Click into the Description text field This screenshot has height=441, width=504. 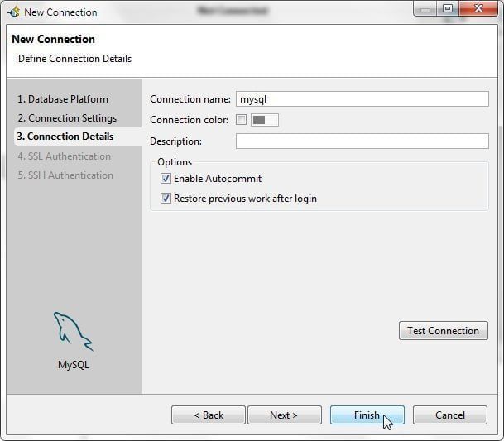[x=362, y=141]
